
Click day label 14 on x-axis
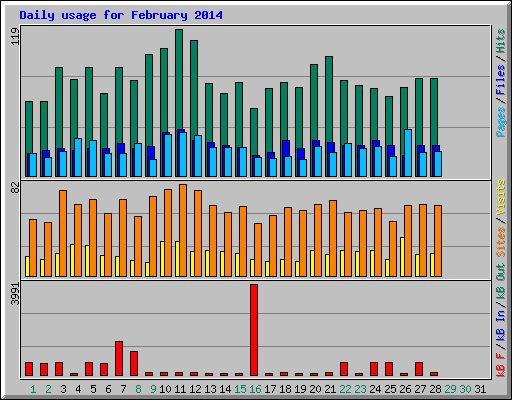[225, 389]
